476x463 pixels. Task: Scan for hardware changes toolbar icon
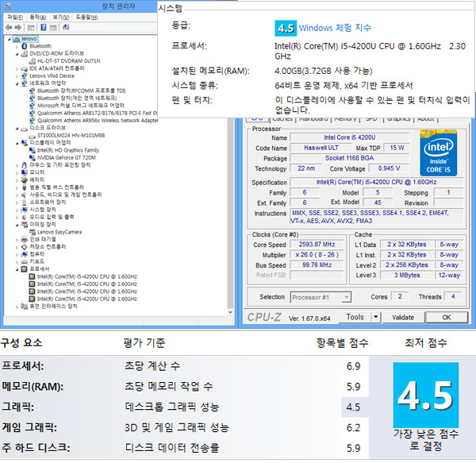[66, 28]
